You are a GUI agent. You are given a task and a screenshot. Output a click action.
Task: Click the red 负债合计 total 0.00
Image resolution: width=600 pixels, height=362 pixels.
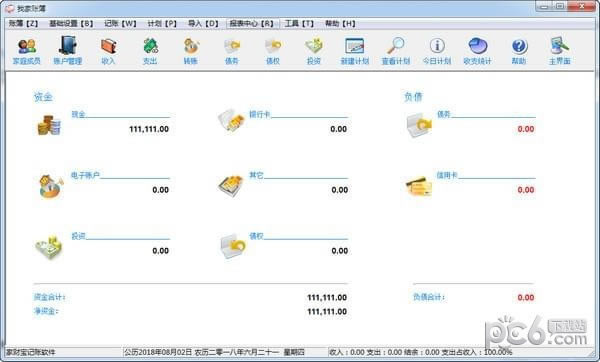coord(526,298)
